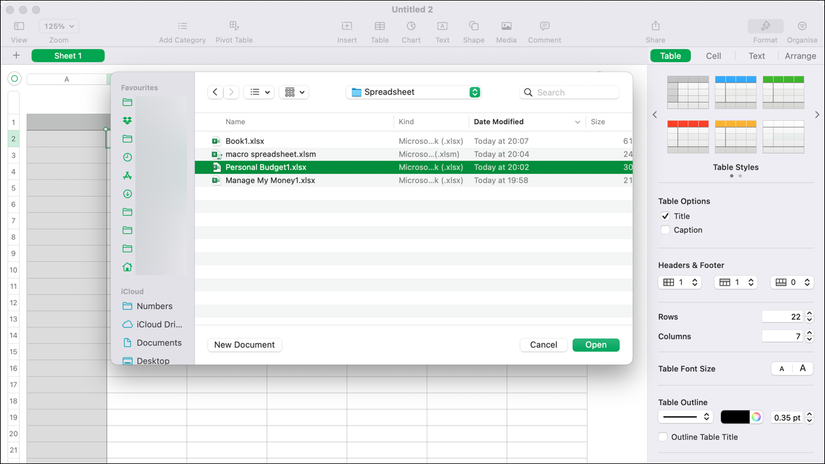Click the Add Category toolbar icon

coord(182,26)
